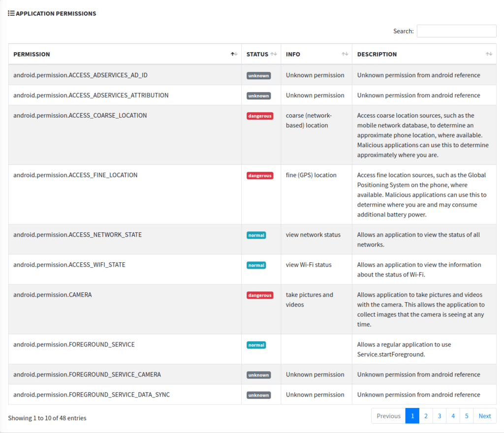Click the unknown badge for ACCESS_ADSERVICES_AD_ID
The image size is (504, 433).
[x=259, y=76]
